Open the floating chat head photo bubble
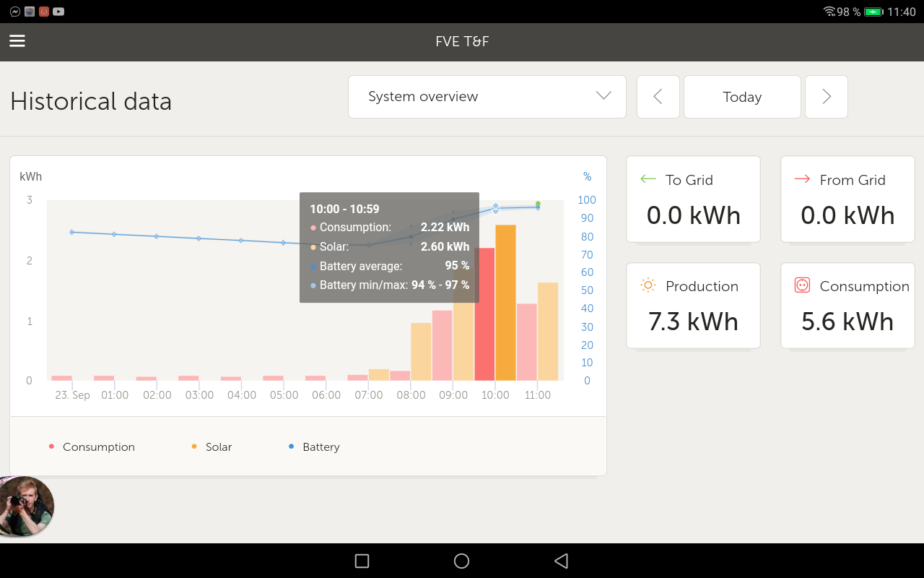This screenshot has width=924, height=578. [27, 506]
